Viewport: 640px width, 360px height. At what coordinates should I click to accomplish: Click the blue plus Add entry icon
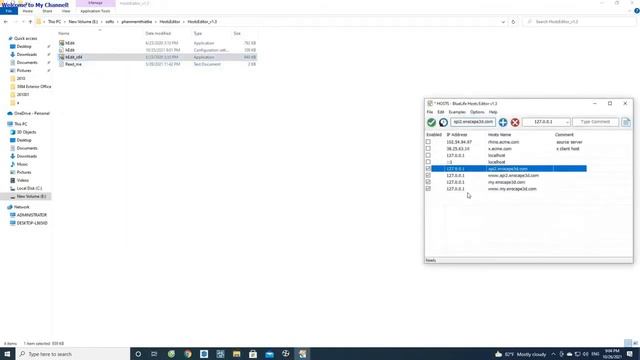tap(503, 122)
